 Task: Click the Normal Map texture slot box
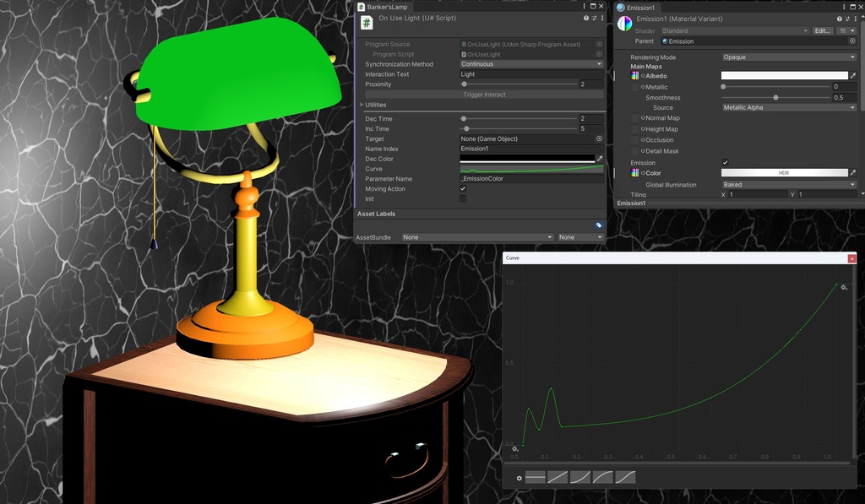[x=635, y=117]
